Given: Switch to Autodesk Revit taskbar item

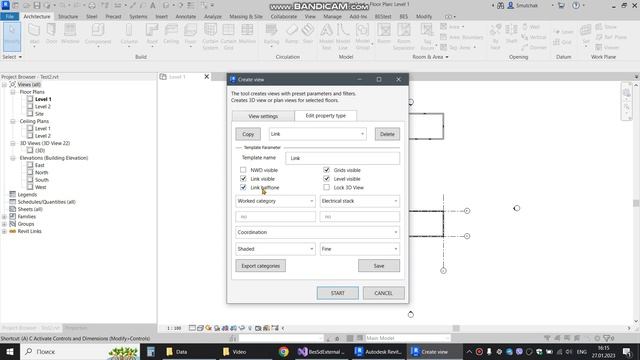Looking at the screenshot, I should 378,351.
